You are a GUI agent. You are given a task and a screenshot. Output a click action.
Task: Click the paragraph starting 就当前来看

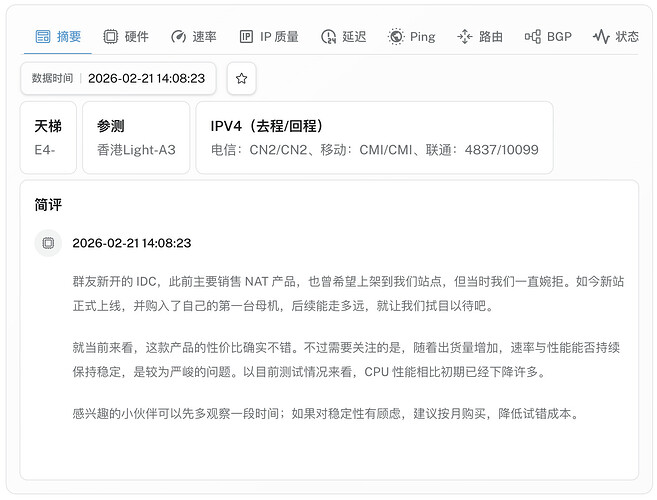346,360
